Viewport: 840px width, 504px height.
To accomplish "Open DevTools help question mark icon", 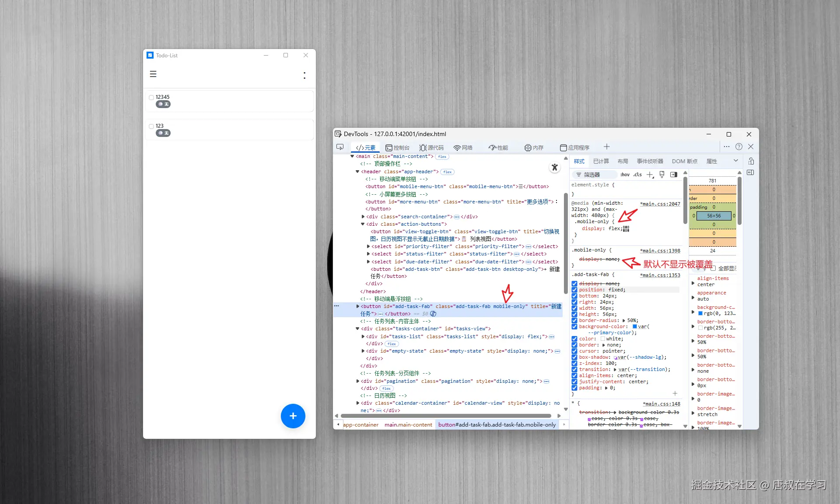I will coord(739,147).
